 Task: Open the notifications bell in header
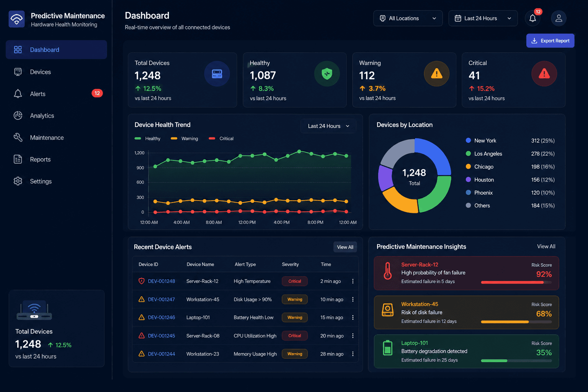[x=532, y=18]
